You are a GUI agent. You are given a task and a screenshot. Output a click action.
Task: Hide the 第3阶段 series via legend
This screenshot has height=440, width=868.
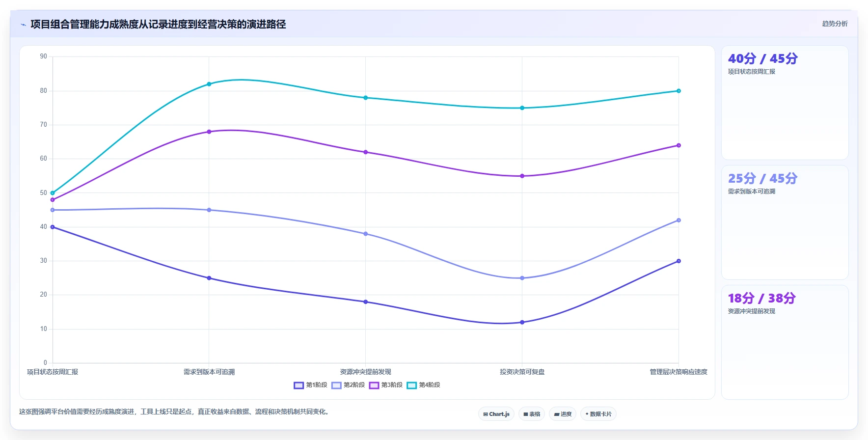386,385
